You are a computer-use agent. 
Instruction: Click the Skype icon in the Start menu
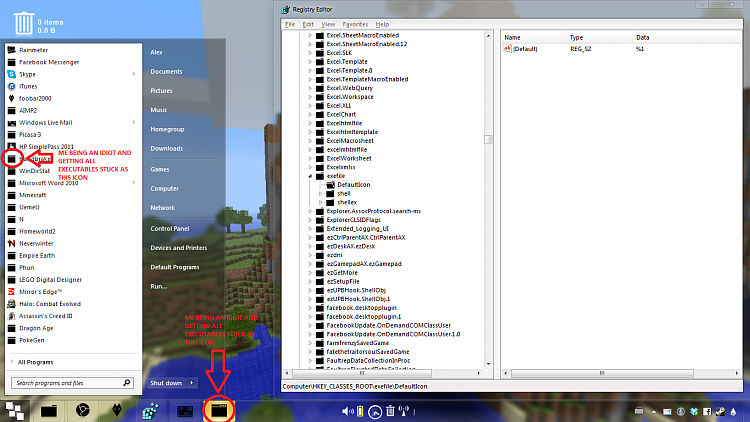11,74
